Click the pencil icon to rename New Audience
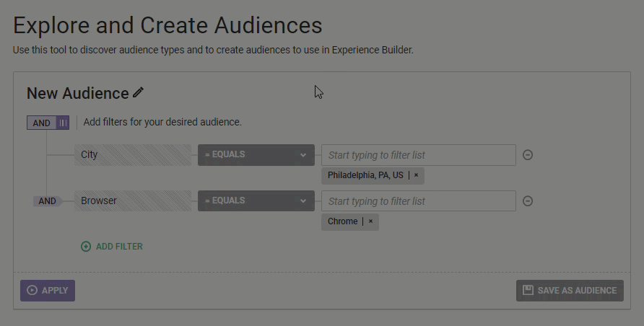The width and height of the screenshot is (644, 326). pos(139,92)
